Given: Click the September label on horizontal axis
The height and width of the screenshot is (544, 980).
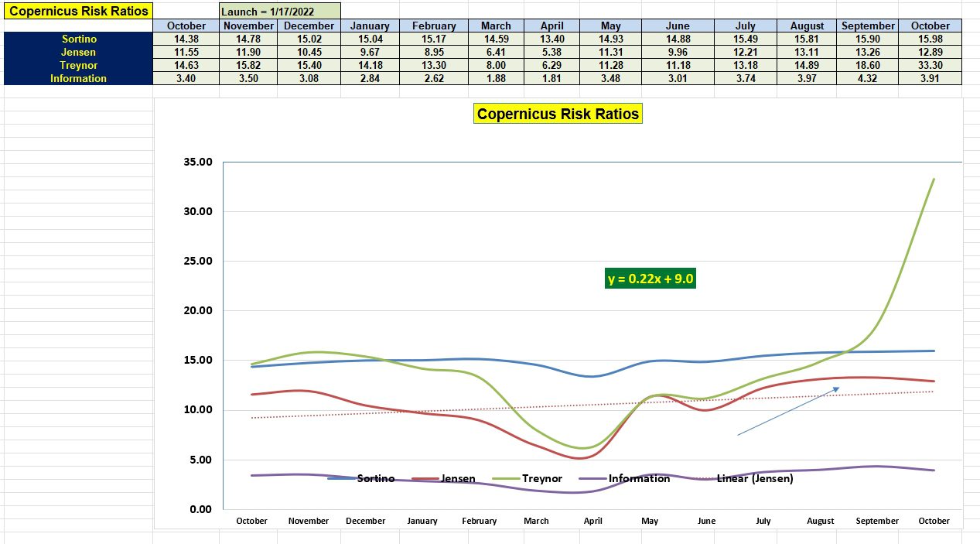Looking at the screenshot, I should click(x=877, y=521).
